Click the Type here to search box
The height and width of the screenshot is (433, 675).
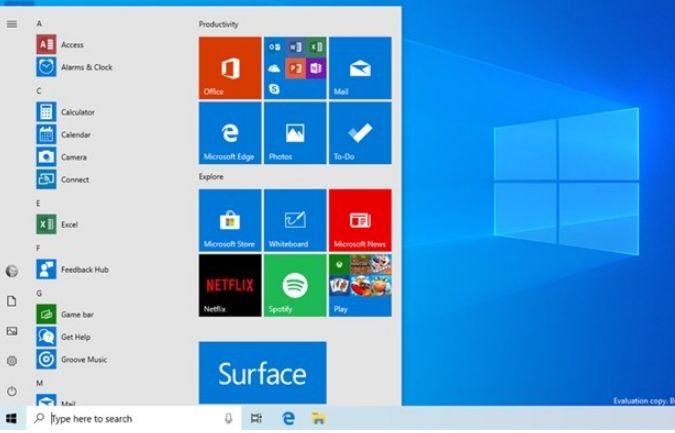[x=134, y=418]
